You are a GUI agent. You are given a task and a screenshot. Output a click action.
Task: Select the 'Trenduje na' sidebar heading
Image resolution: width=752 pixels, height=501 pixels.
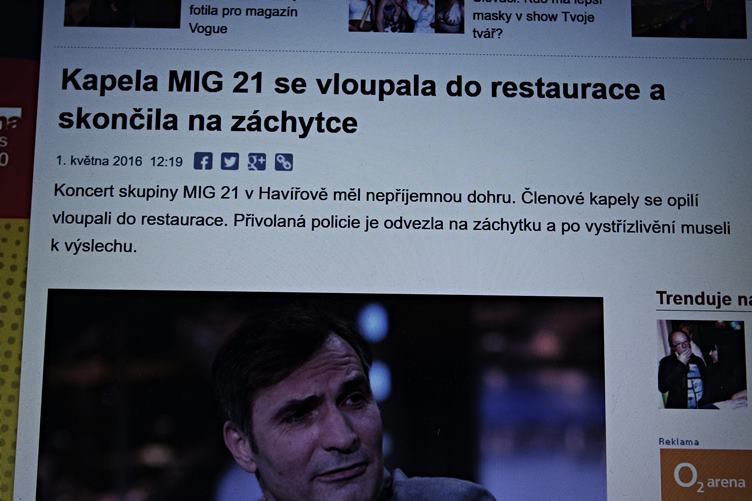703,299
